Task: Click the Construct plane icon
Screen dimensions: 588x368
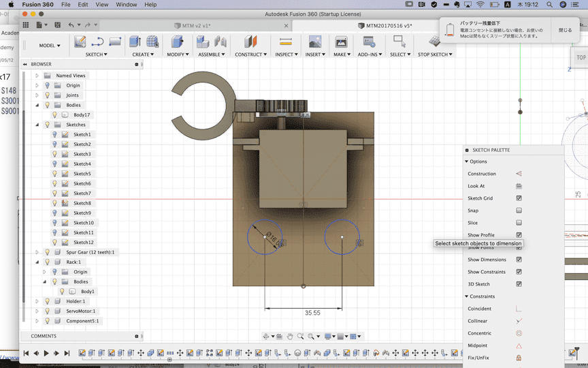Action: click(x=251, y=42)
